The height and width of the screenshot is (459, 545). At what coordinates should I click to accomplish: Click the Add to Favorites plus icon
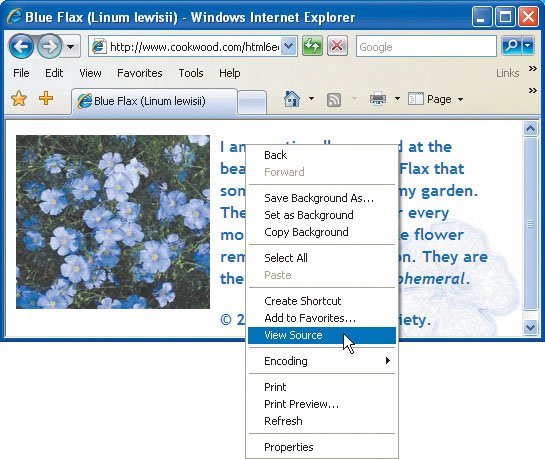46,98
